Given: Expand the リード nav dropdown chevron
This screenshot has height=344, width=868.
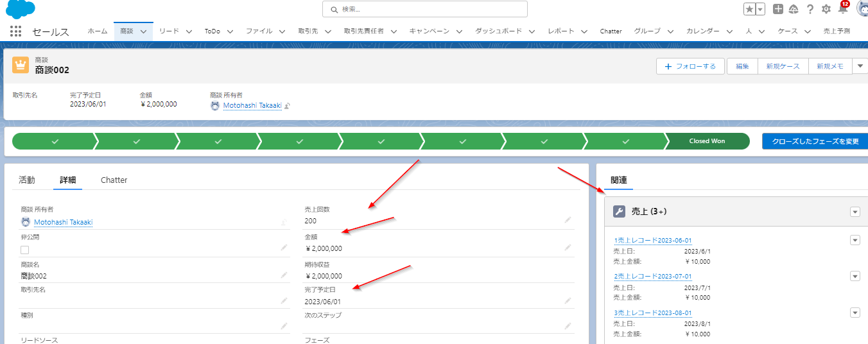Looking at the screenshot, I should [x=189, y=31].
